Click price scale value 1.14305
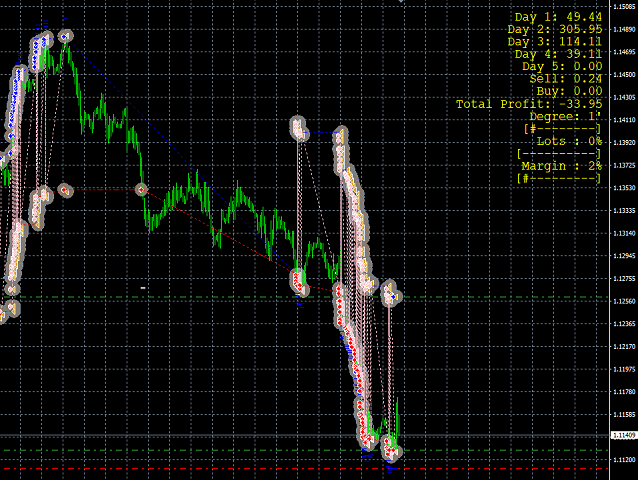Screen dimensions: 640x480 point(624,97)
